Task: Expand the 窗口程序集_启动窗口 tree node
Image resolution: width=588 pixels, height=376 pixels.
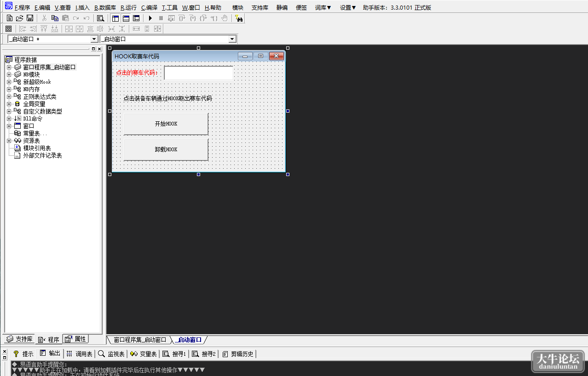Action: [x=9, y=67]
